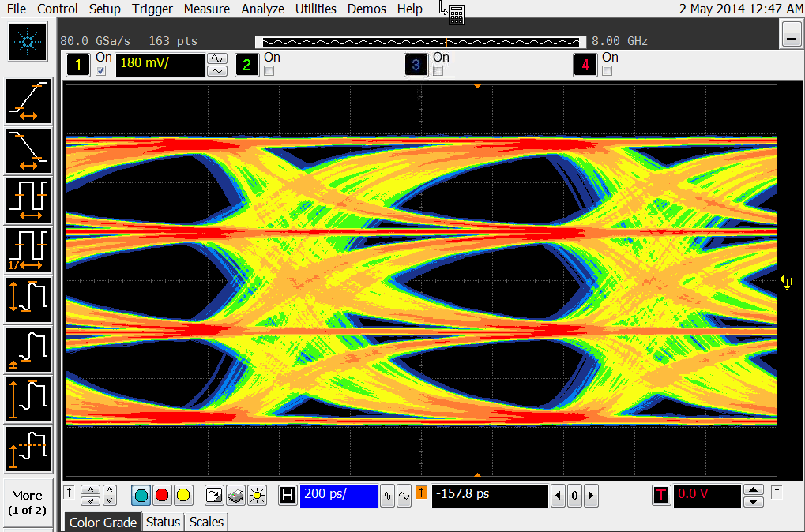Adjust waveform intensity with the sun icon
Screen dimensions: 805x532
(257, 495)
